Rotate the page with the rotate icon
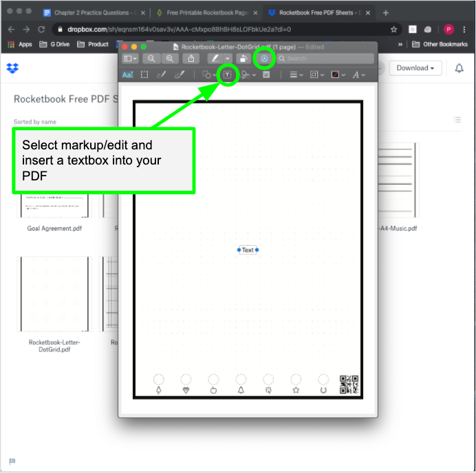 pyautogui.click(x=244, y=59)
